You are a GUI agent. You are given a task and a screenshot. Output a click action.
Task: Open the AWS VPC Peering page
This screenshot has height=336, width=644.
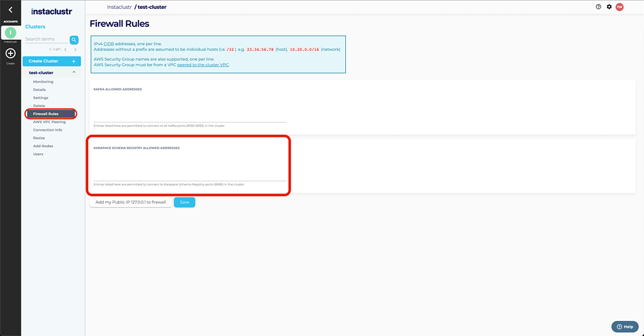(49, 122)
